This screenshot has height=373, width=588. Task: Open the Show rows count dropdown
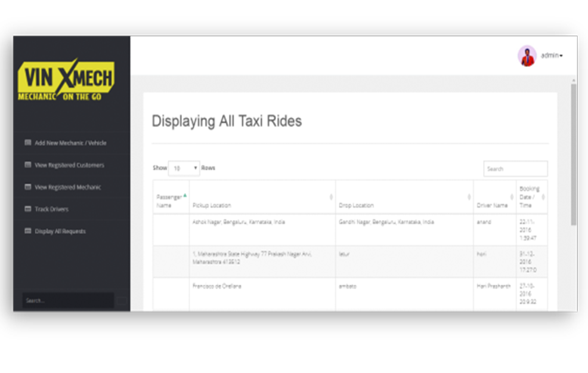tap(184, 169)
